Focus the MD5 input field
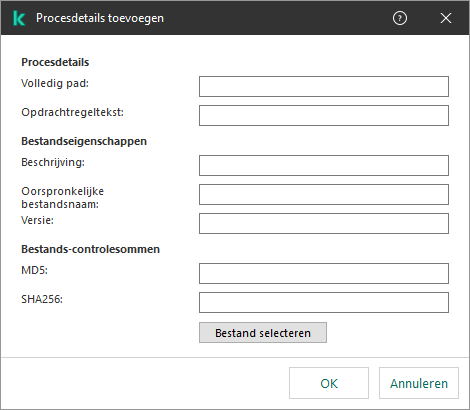Image resolution: width=470 pixels, height=410 pixels. point(324,274)
